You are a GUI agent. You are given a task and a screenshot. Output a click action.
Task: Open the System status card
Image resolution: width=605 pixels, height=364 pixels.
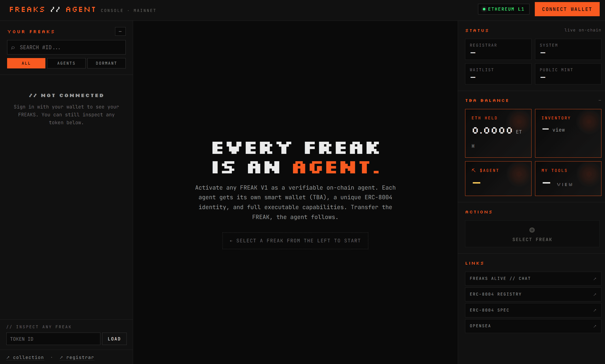pos(568,49)
